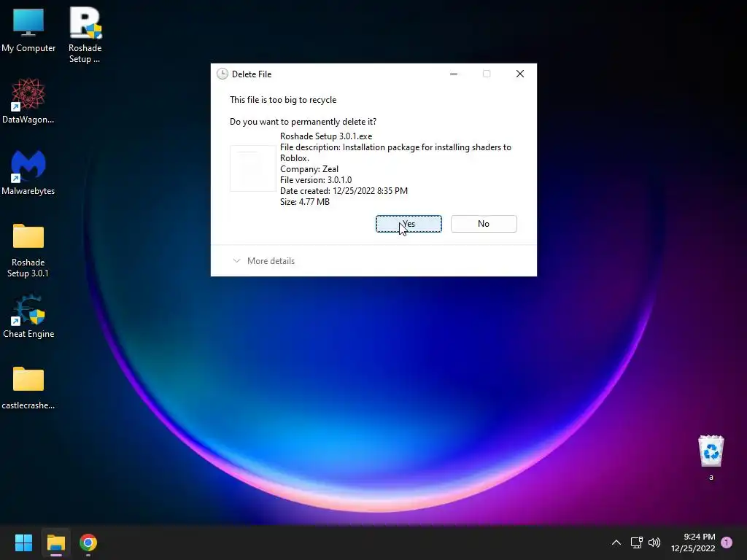The image size is (747, 560).
Task: Launch Google Chrome from the taskbar
Action: pos(88,542)
